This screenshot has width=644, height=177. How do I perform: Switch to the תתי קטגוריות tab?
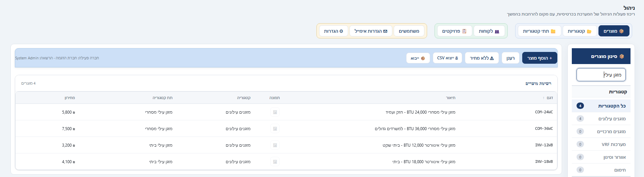point(539,31)
